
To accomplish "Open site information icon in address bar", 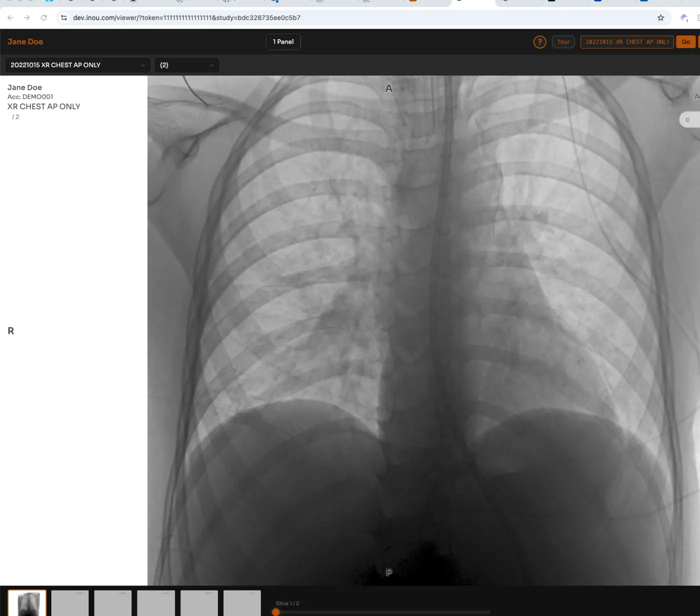I will click(x=64, y=17).
